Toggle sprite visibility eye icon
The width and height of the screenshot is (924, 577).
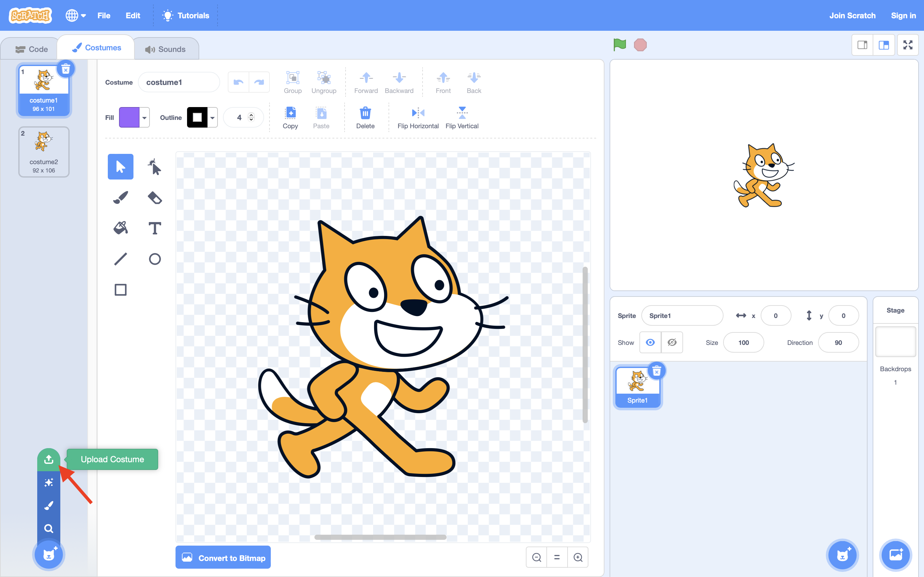pos(650,342)
